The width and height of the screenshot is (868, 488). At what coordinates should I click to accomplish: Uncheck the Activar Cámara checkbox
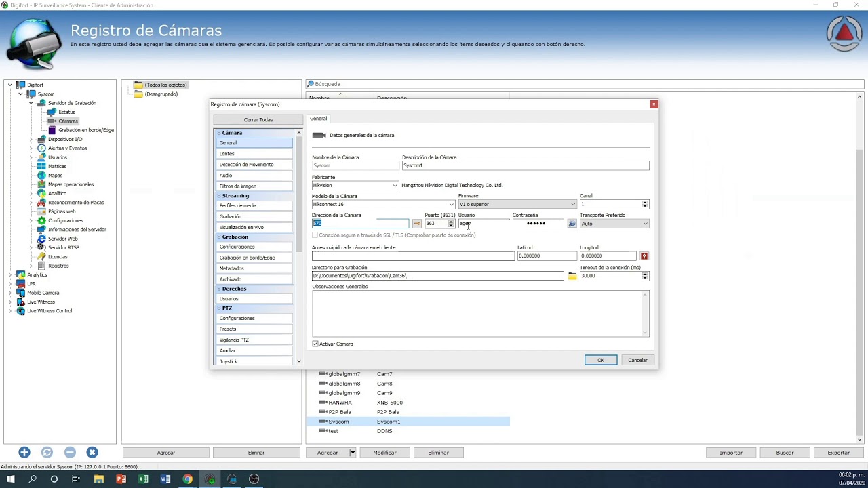click(x=315, y=344)
